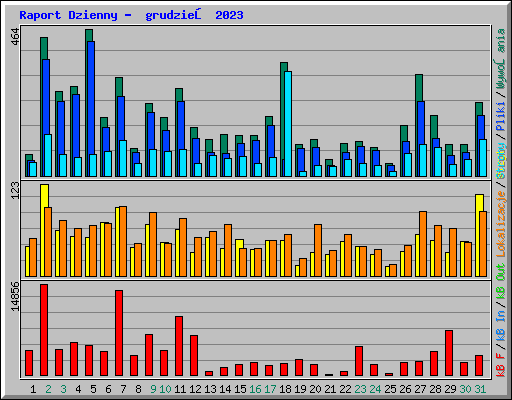
Task: Select the orange Lokalizacje legend text
Action: click(x=501, y=224)
